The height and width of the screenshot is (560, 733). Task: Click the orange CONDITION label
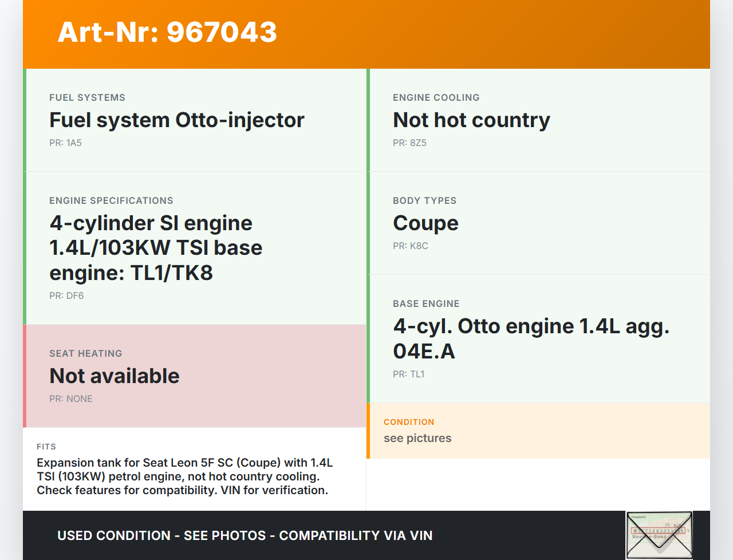pyautogui.click(x=409, y=422)
